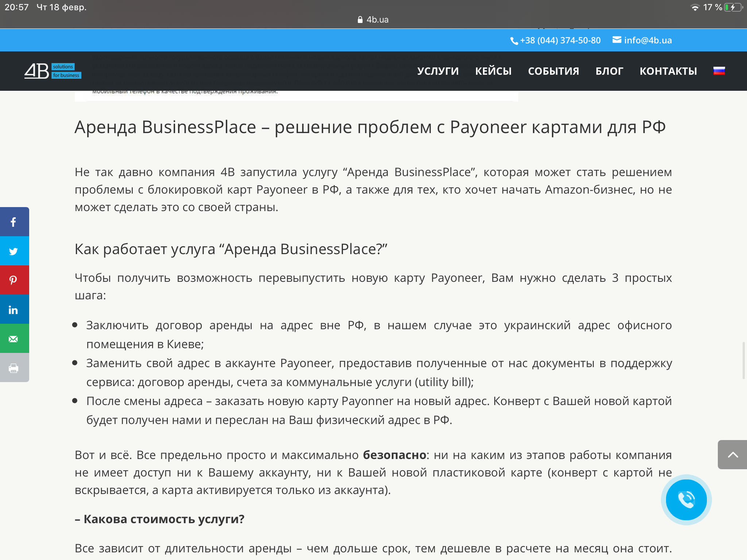Share the article on Facebook

(x=14, y=222)
